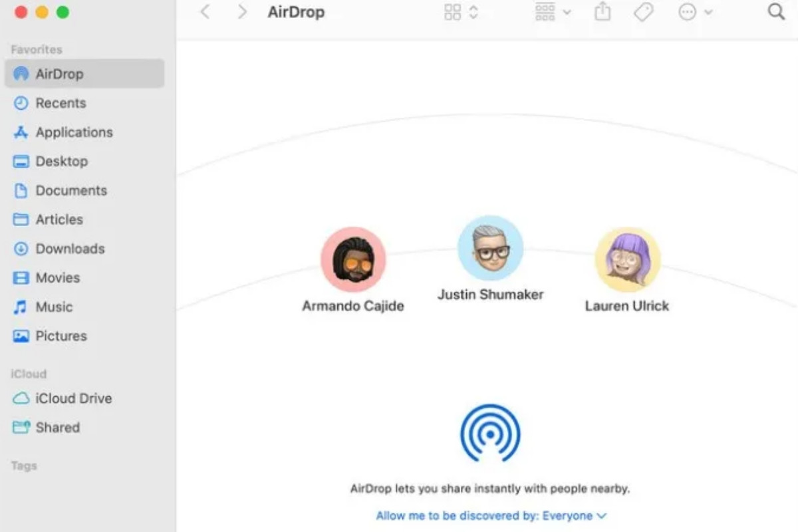Open the More actions ellipsis menu
The height and width of the screenshot is (532, 798).
(x=695, y=12)
